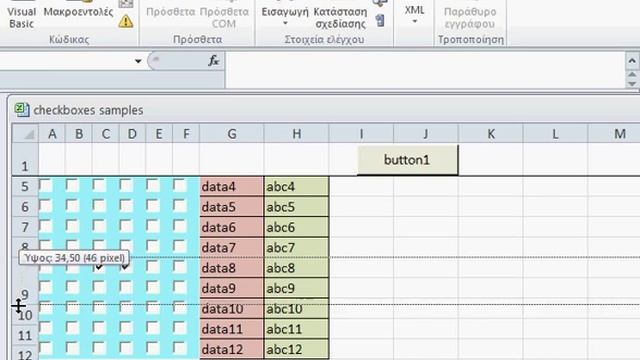Tick the column E checkbox in data8 row

(x=153, y=267)
